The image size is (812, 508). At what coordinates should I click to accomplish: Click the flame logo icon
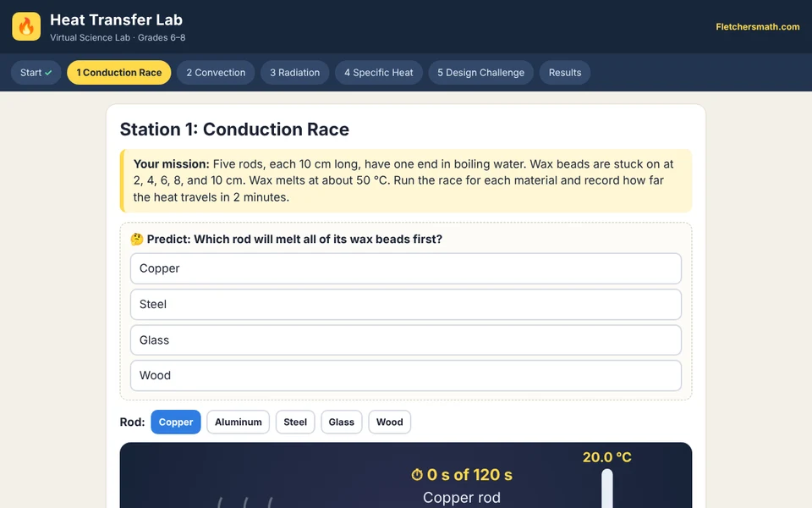(26, 26)
